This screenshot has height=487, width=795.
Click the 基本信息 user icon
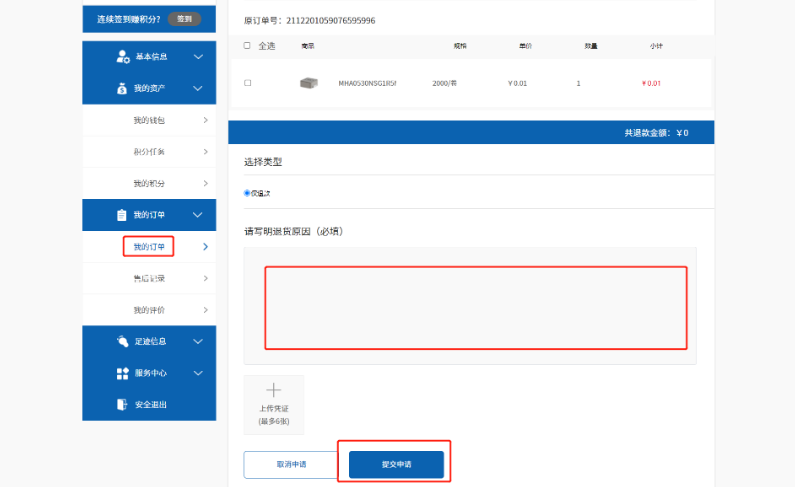coord(123,57)
